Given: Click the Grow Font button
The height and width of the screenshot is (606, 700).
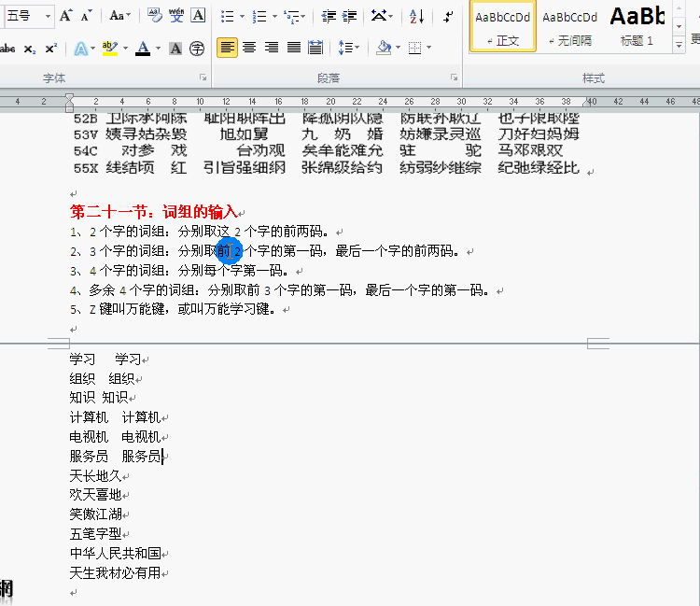Looking at the screenshot, I should (65, 16).
